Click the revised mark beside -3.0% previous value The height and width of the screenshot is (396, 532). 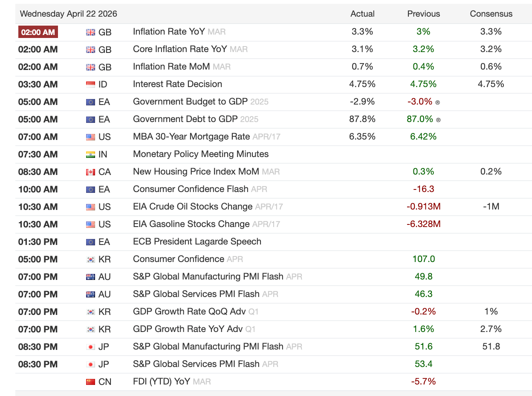click(x=438, y=102)
